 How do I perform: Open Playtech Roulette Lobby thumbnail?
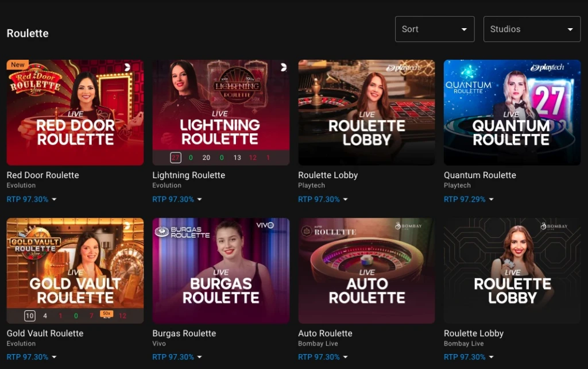pyautogui.click(x=366, y=113)
